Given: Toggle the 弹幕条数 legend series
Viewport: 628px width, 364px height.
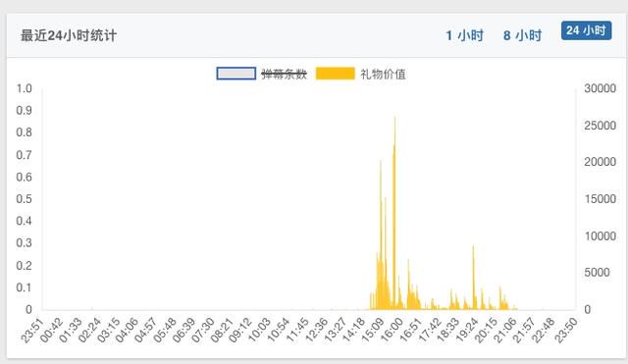Looking at the screenshot, I should pyautogui.click(x=284, y=74).
